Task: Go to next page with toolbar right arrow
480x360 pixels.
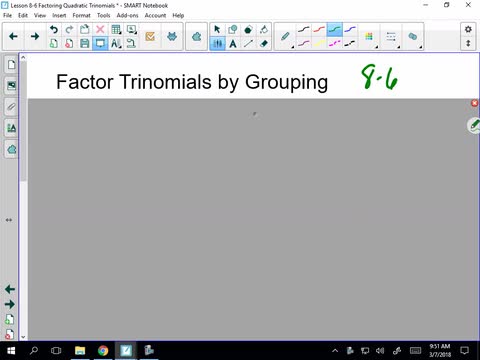Action: coord(35,36)
